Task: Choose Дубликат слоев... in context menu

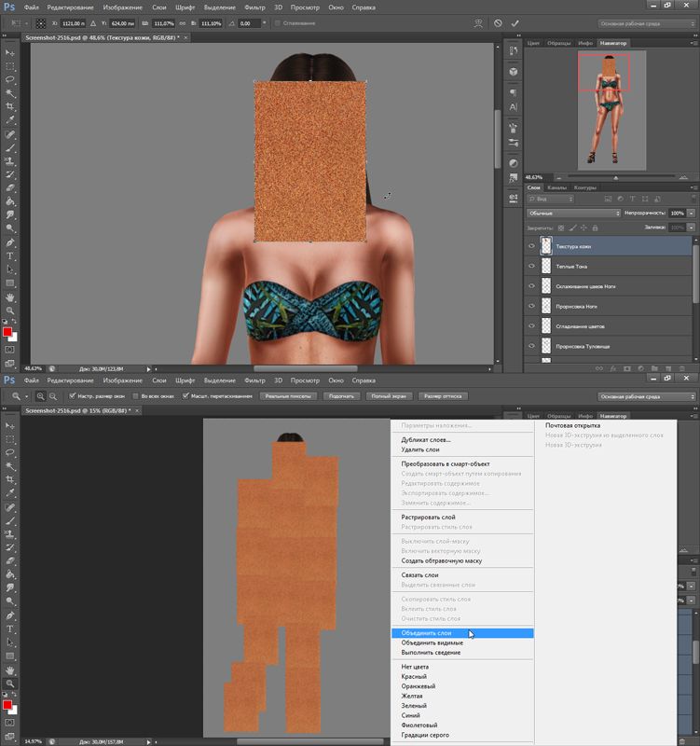Action: (426, 439)
